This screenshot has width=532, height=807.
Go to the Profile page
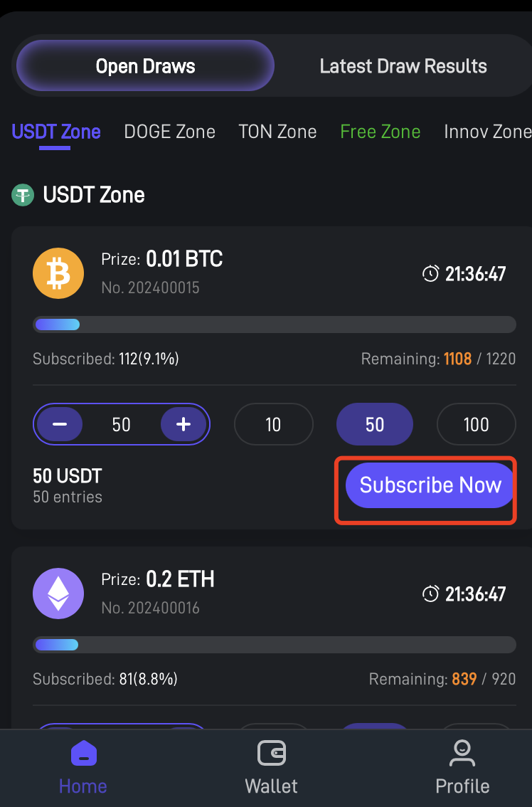tap(462, 767)
